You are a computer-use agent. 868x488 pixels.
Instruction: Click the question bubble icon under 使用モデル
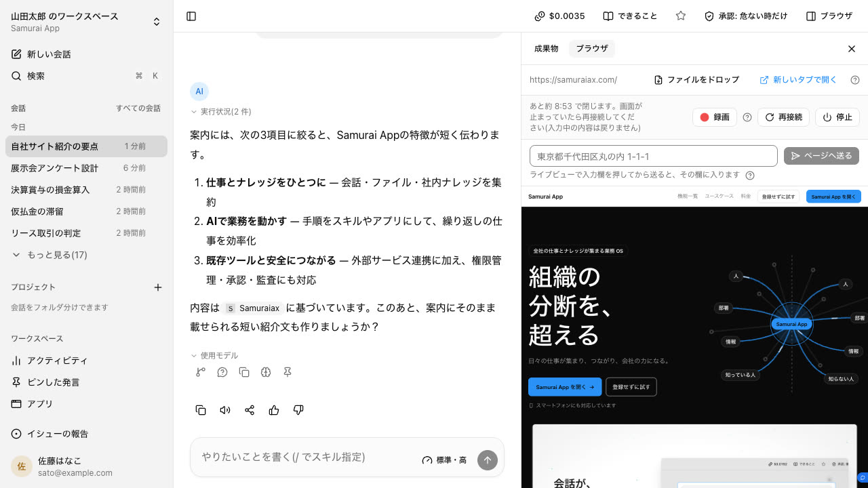tap(222, 372)
